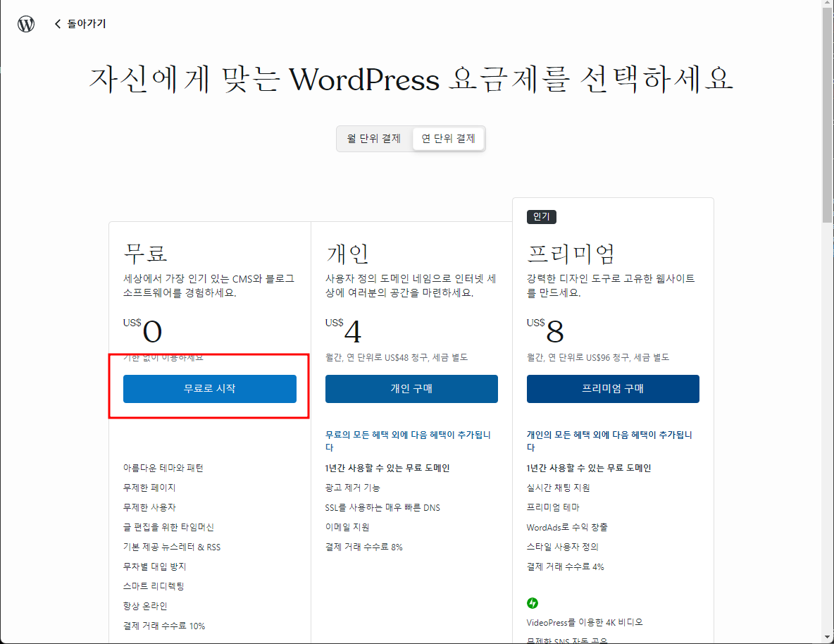The image size is (834, 644).
Task: Click 무료의 모든 혜택 외에 heading
Action: (x=408, y=440)
